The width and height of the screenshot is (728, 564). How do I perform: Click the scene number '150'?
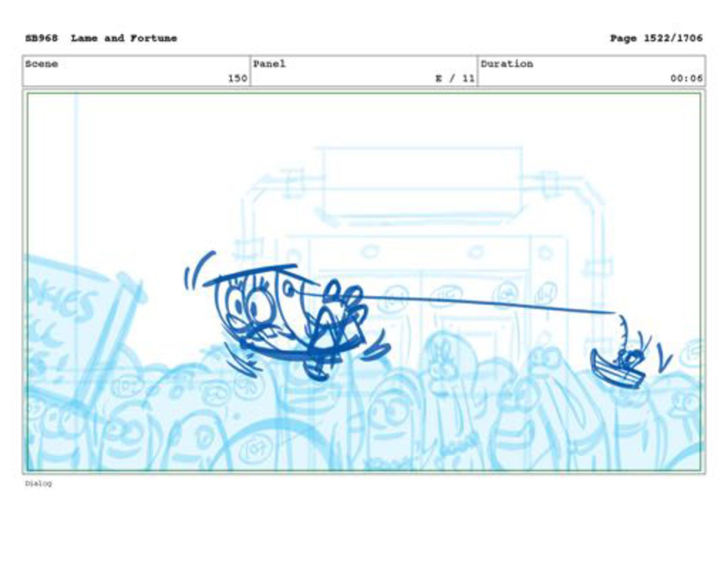[237, 79]
